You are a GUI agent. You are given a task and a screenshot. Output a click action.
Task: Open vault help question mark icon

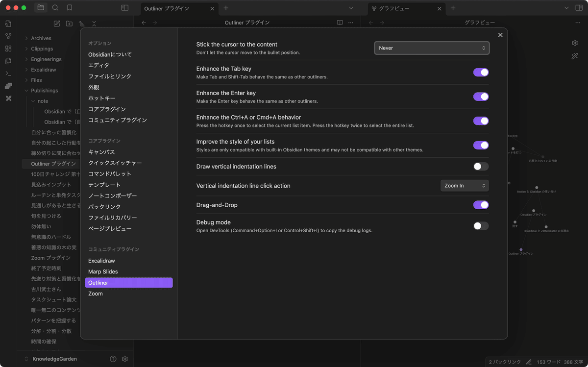point(113,359)
